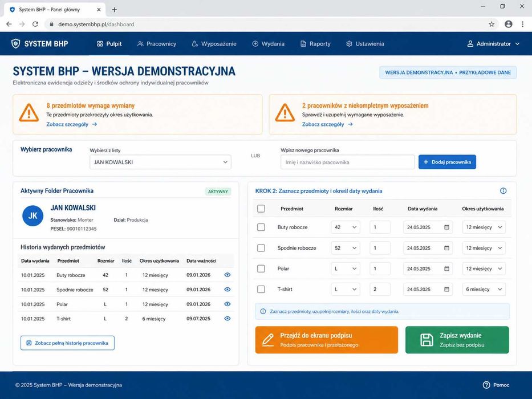Screen dimensions: 532x399
Task: Check the Buty robocze item checkbox
Action: (261, 227)
